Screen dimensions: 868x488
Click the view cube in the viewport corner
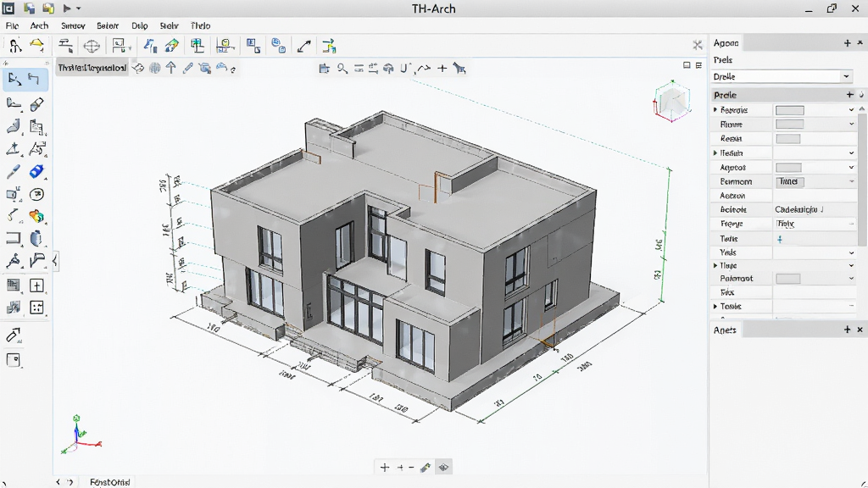672,102
